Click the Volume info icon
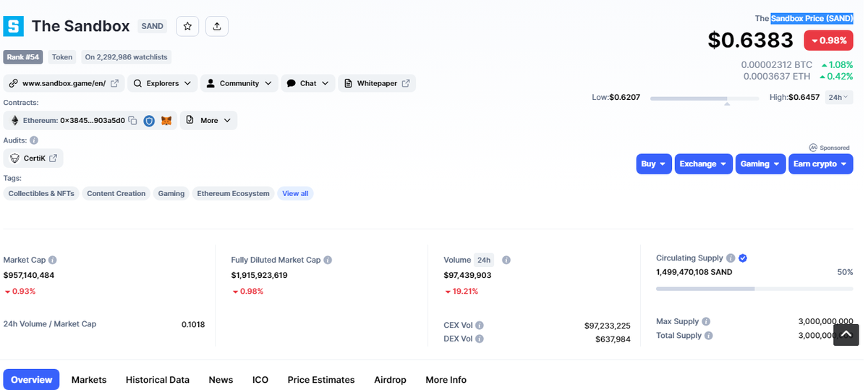Image resolution: width=868 pixels, height=390 pixels. (506, 260)
